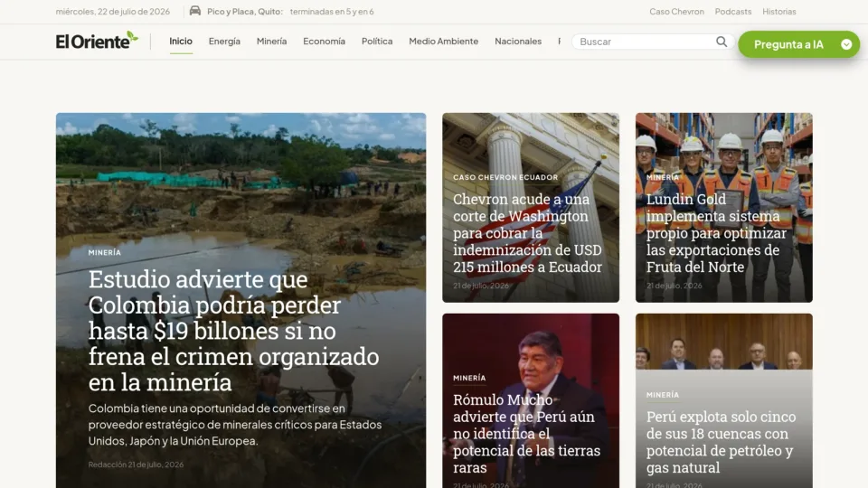Image resolution: width=868 pixels, height=488 pixels.
Task: Open the Perú 18 cuencas article
Action: (721, 442)
